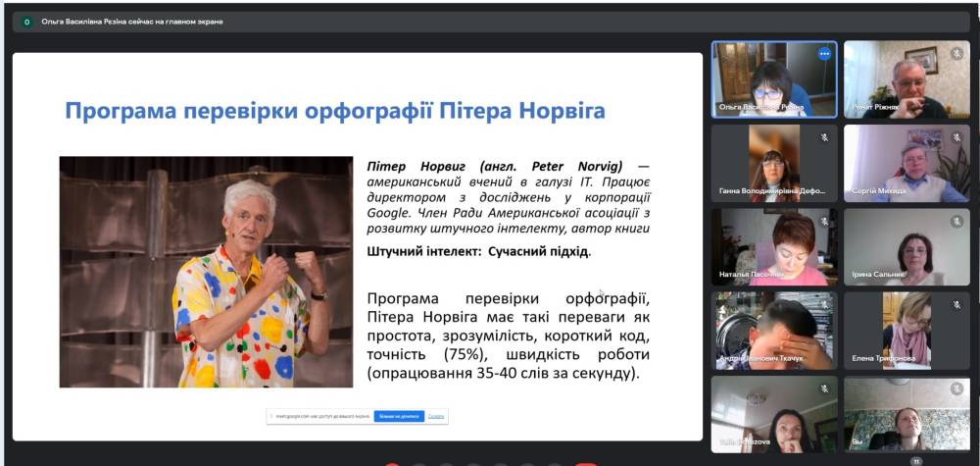This screenshot has height=466, width=980.
Task: Click muted mic icon on Ірина Сальник tile
Action: 955,222
